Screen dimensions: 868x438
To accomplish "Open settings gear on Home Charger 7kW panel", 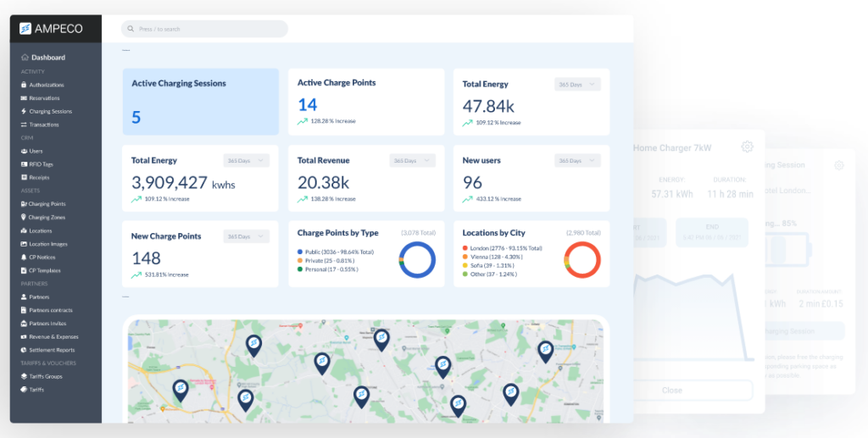I will pos(748,147).
